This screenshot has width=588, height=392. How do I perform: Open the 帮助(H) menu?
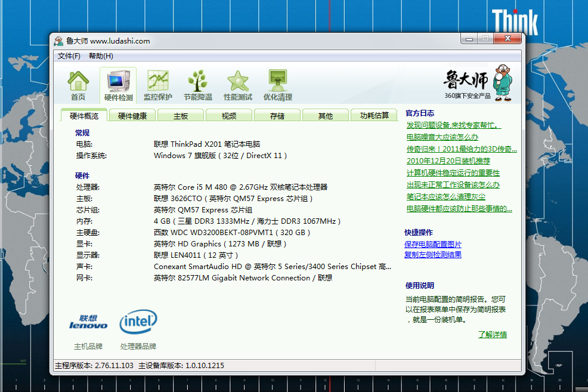101,56
